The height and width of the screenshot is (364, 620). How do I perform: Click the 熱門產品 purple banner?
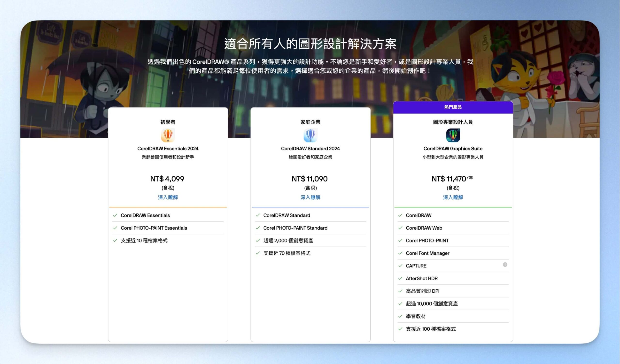tap(453, 107)
